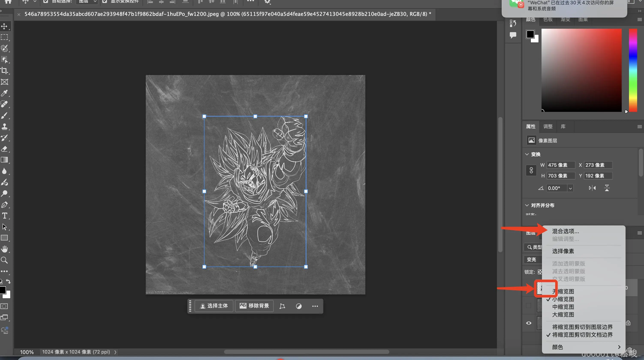Click the 选择主体 button
The width and height of the screenshot is (644, 360).
pyautogui.click(x=214, y=306)
